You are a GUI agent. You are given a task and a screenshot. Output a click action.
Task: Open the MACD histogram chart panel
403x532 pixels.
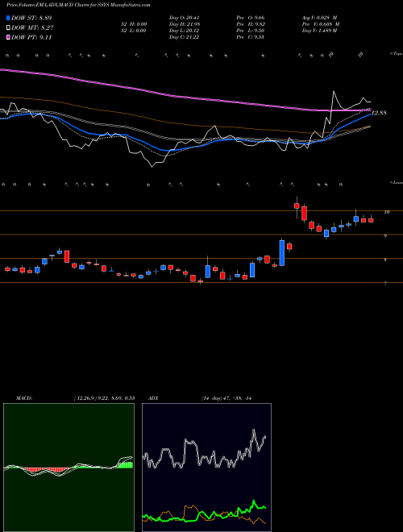tap(69, 468)
